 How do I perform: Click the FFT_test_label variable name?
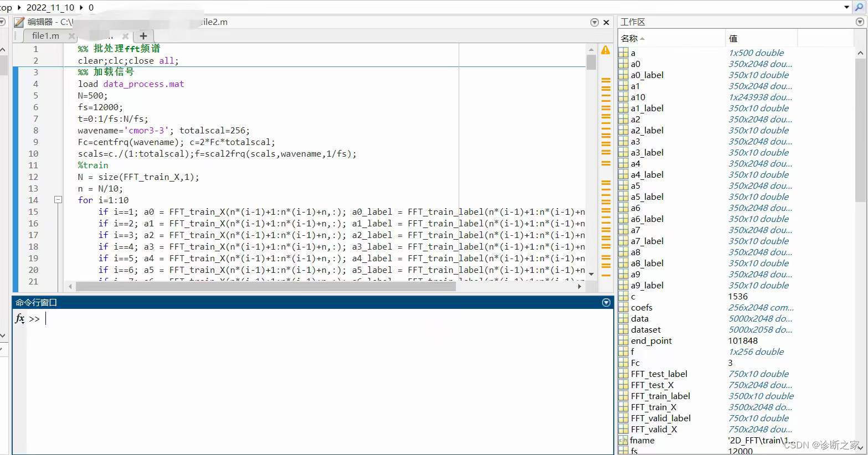(659, 374)
